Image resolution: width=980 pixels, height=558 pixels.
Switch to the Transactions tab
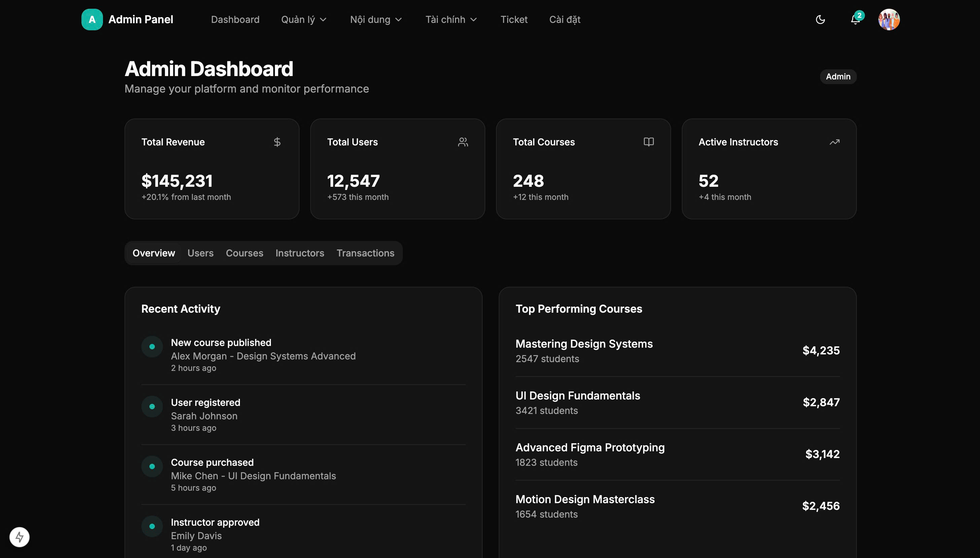point(365,253)
